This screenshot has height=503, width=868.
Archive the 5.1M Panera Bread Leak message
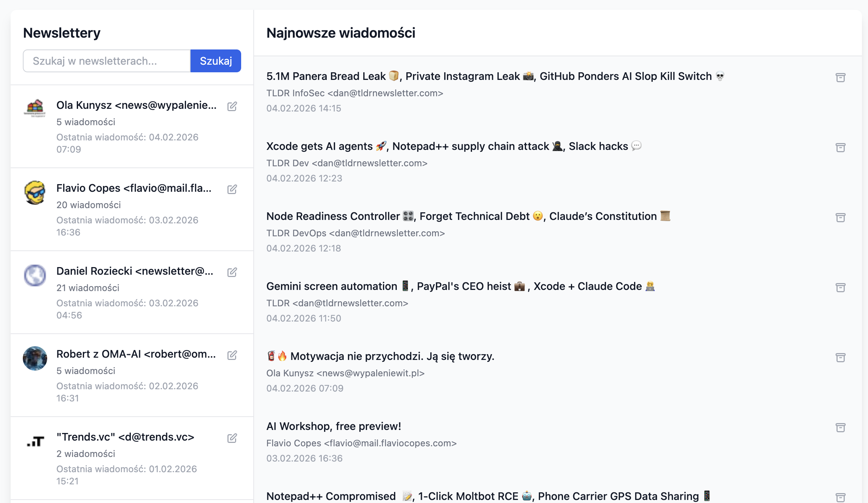[840, 78]
